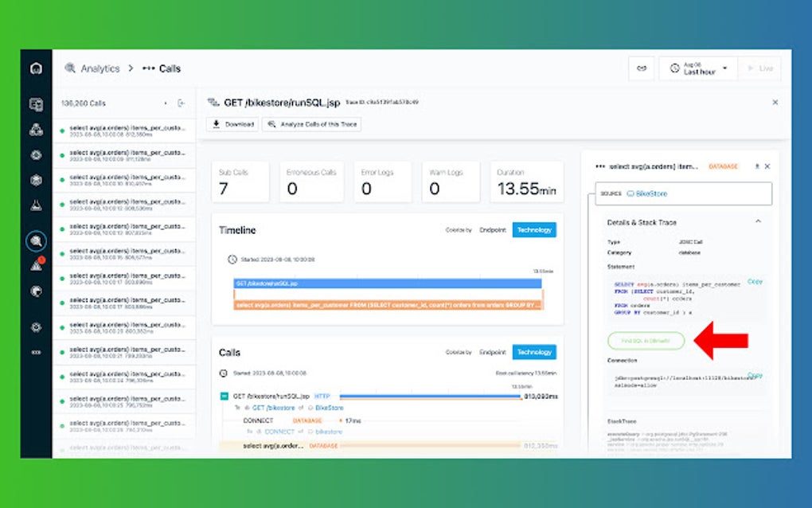Open BikeStore service link in Calls tree
Image resolution: width=812 pixels, height=508 pixels.
click(x=330, y=408)
